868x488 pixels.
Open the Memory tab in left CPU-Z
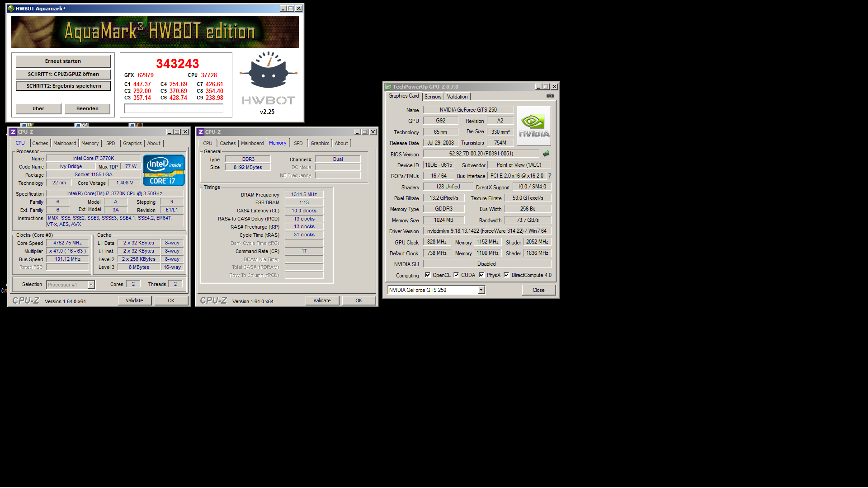tap(90, 143)
